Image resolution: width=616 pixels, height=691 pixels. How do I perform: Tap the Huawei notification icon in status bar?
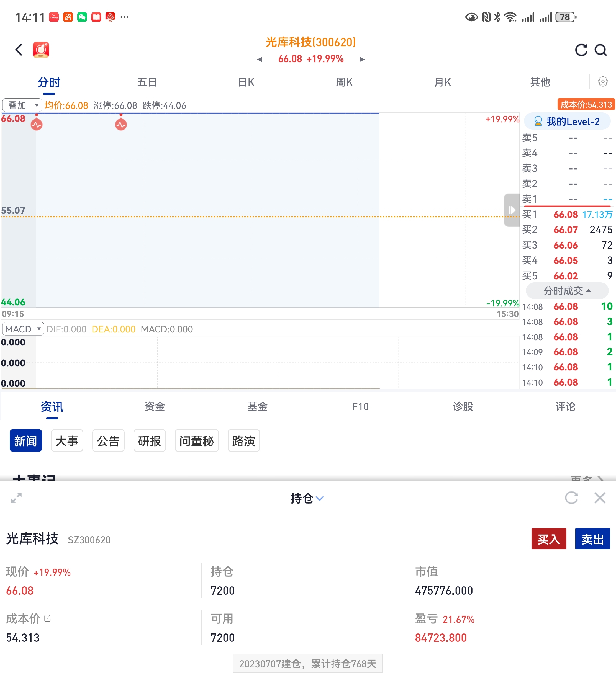(54, 17)
